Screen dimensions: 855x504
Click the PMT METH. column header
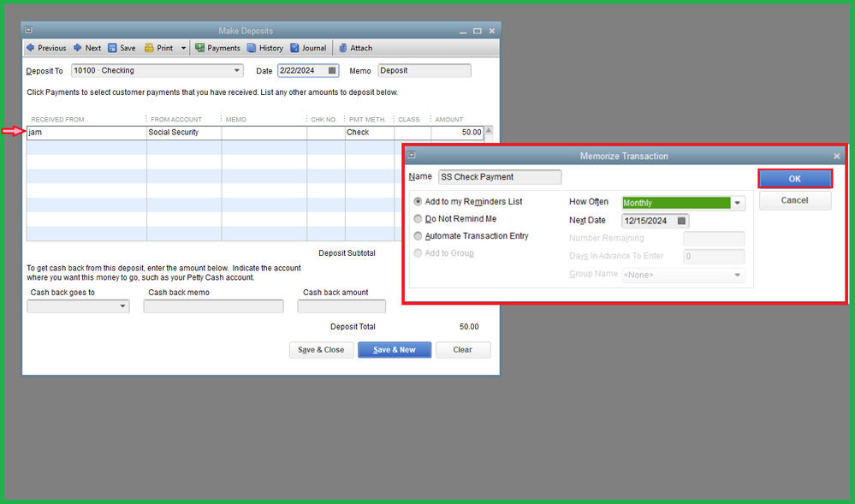coord(367,120)
